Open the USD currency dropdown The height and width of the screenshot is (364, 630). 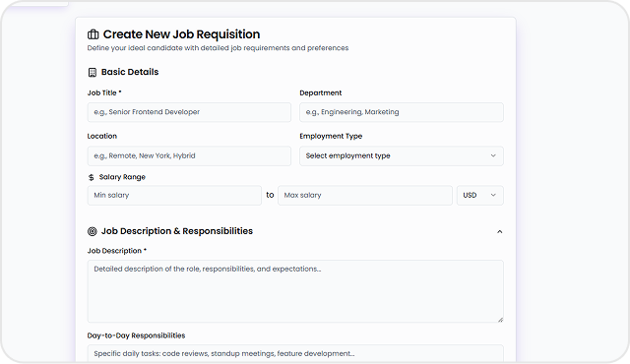coord(479,195)
